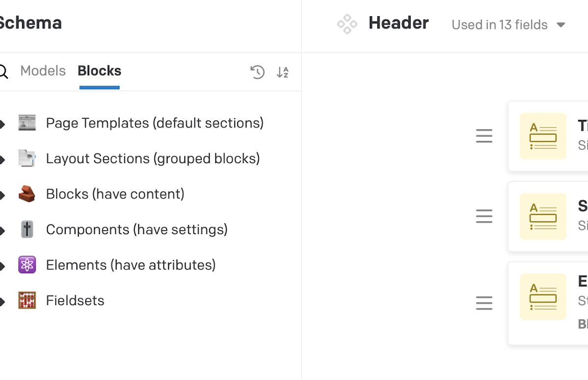Viewport: 588px width, 380px height.
Task: Expand the Fieldsets group arrow
Action: (2, 302)
